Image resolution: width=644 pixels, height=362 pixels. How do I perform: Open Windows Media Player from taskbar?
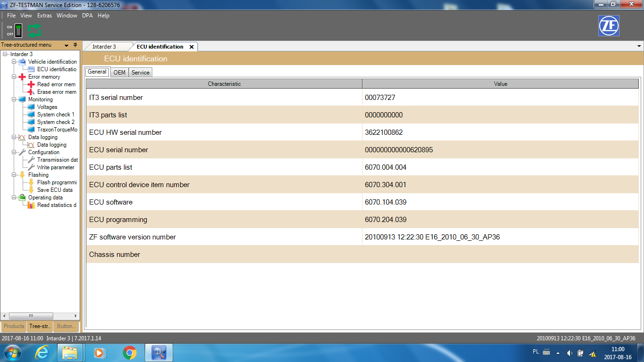[99, 353]
